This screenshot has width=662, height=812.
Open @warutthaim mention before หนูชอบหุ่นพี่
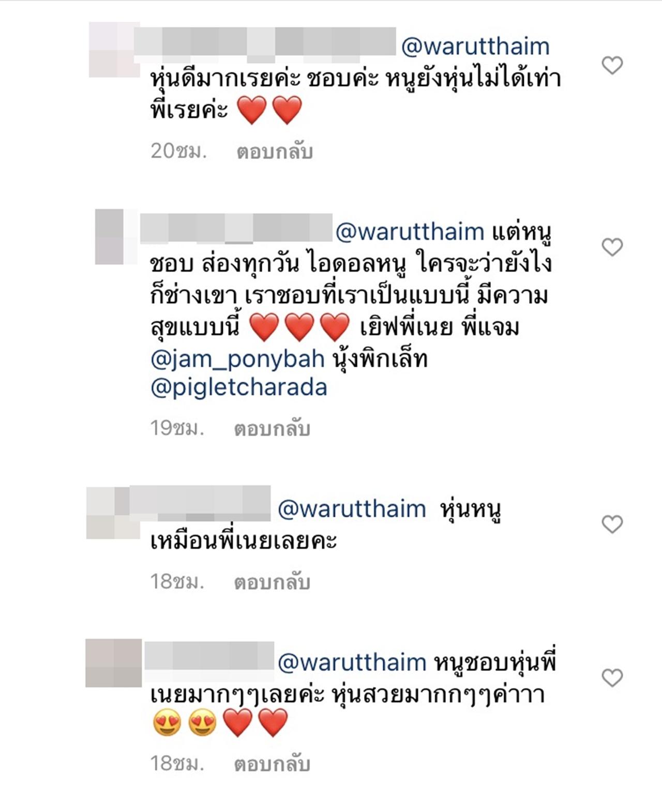(352, 663)
